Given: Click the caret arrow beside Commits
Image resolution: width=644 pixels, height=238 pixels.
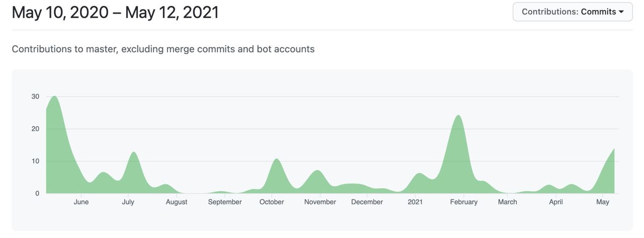Looking at the screenshot, I should [621, 12].
